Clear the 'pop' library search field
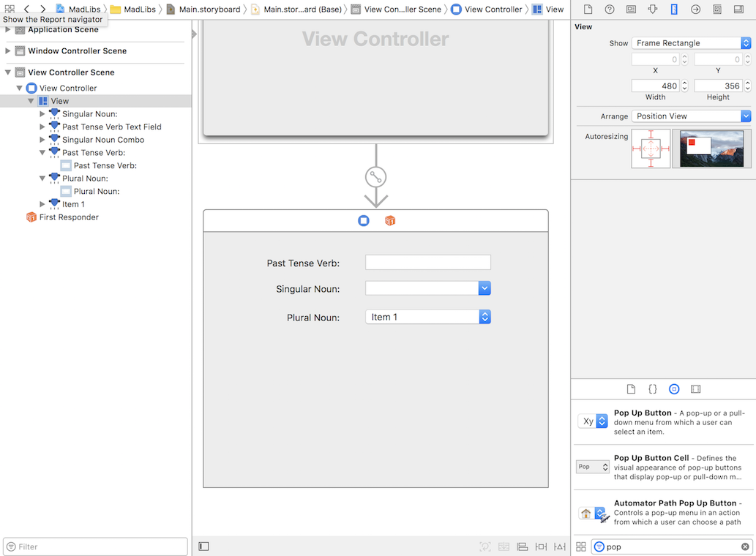Image resolution: width=756 pixels, height=556 pixels. coord(745,546)
